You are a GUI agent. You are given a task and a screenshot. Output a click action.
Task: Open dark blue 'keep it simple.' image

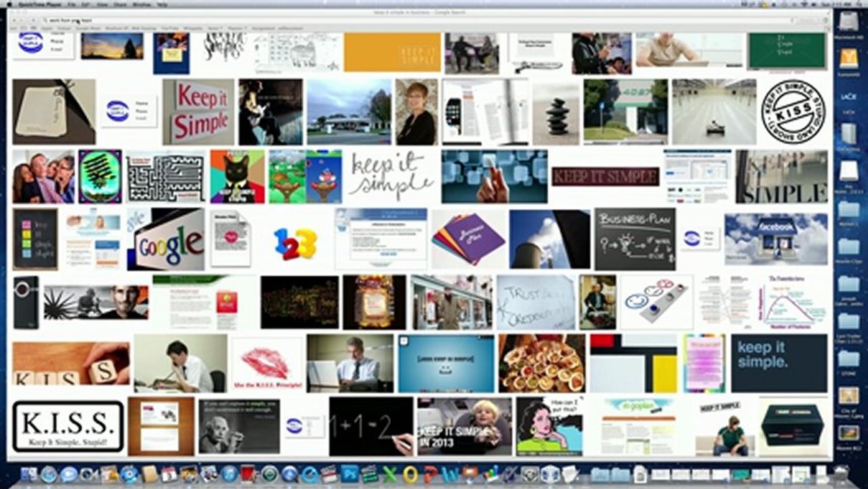(779, 363)
